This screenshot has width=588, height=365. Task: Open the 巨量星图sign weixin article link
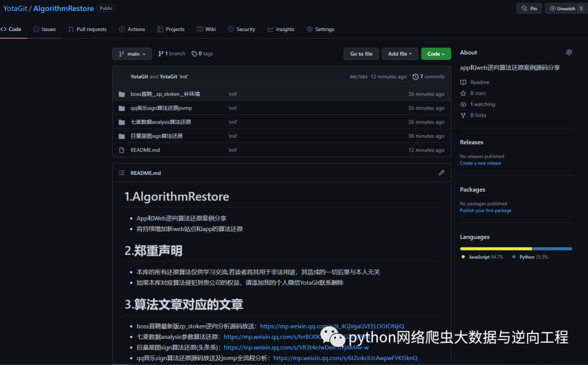296,348
